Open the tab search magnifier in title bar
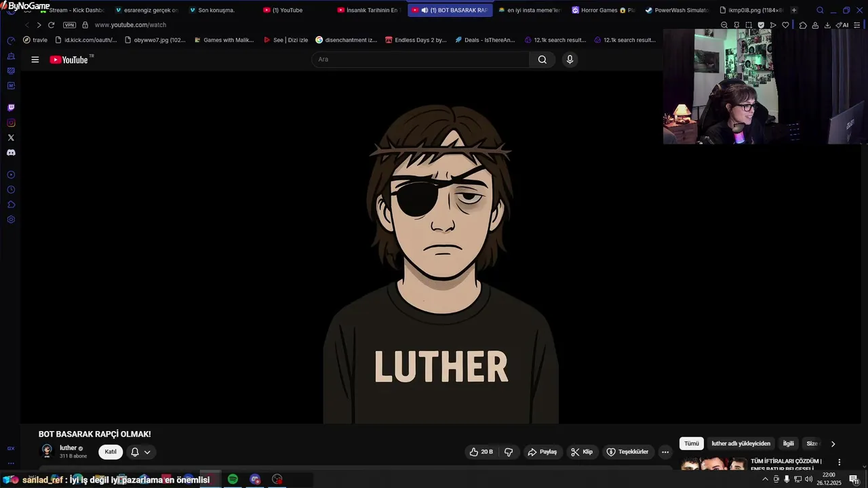The width and height of the screenshot is (868, 488). pos(820,10)
